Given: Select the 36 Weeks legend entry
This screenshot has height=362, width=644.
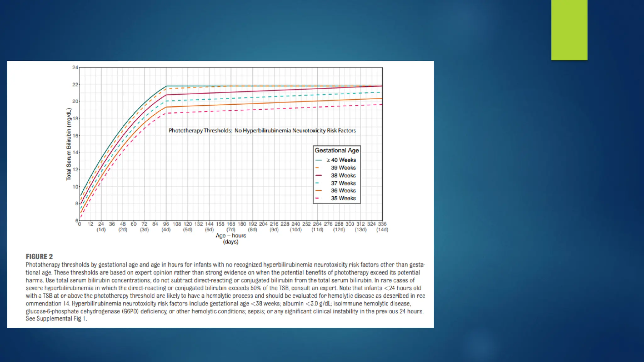Looking at the screenshot, I should tap(343, 190).
